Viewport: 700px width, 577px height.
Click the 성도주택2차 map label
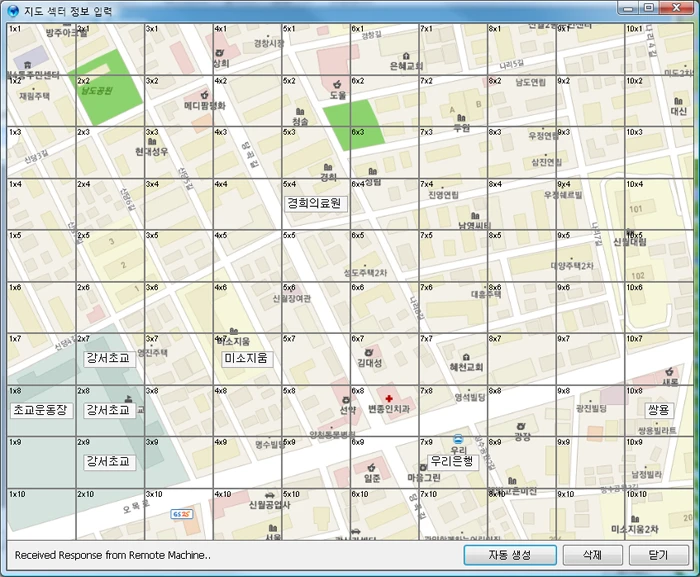tap(365, 273)
